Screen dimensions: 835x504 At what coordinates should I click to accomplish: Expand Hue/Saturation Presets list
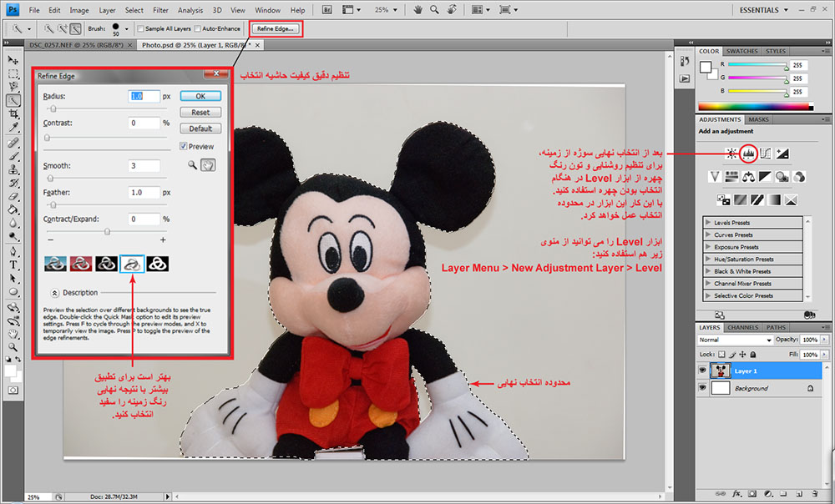tap(708, 260)
